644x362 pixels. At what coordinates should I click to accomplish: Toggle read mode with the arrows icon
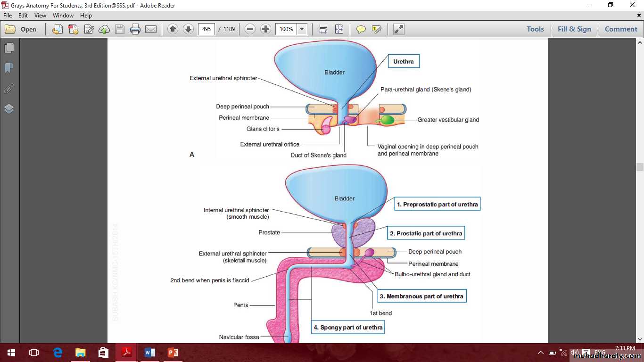(399, 29)
